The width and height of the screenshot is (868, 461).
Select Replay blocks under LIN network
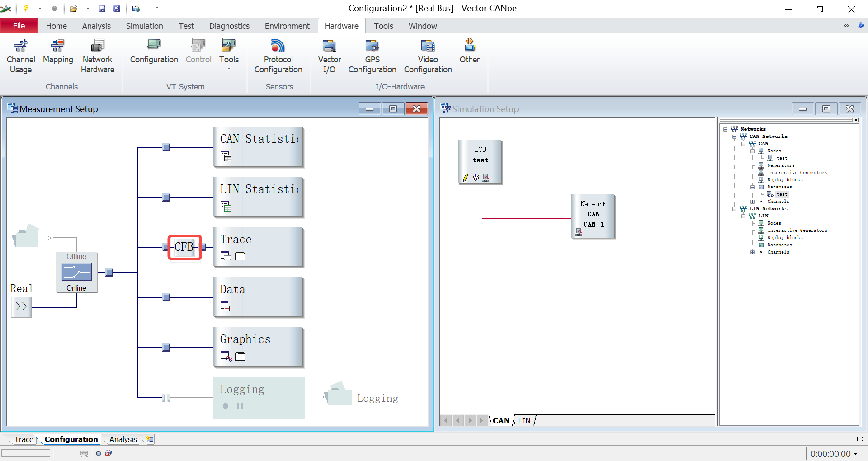(785, 238)
